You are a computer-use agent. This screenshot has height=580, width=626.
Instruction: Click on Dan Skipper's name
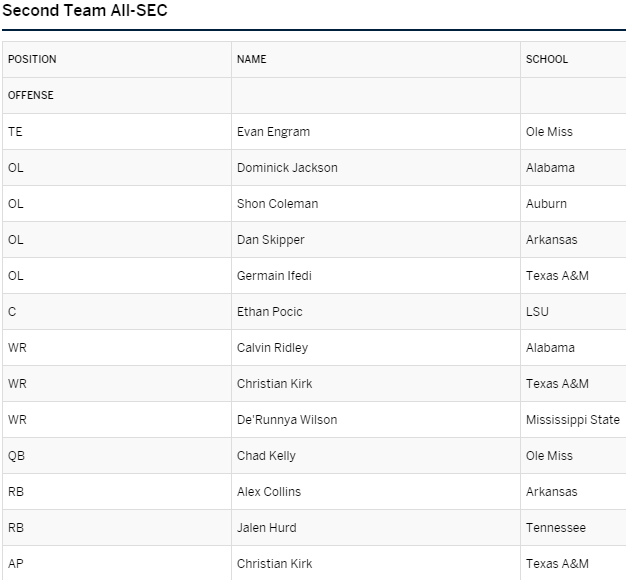[270, 240]
